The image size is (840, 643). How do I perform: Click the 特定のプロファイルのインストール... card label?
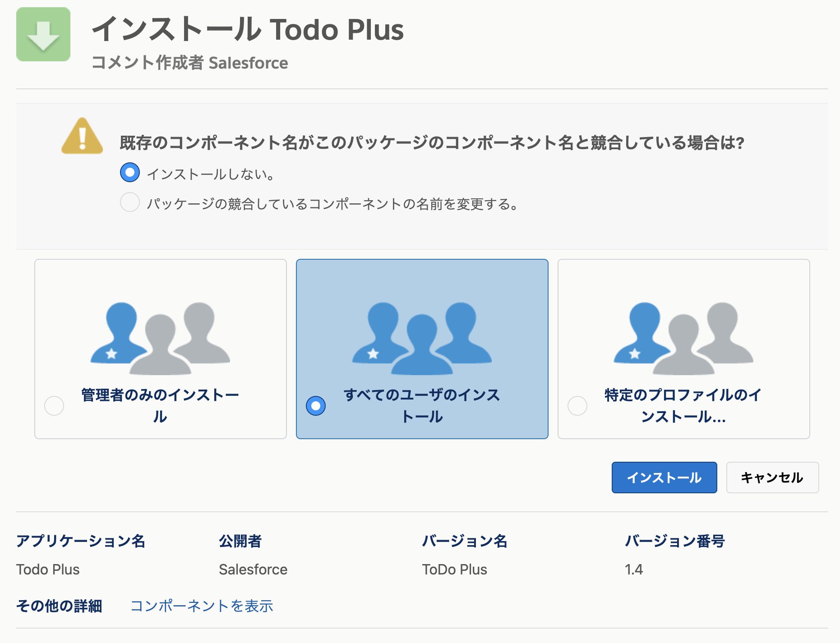[683, 405]
